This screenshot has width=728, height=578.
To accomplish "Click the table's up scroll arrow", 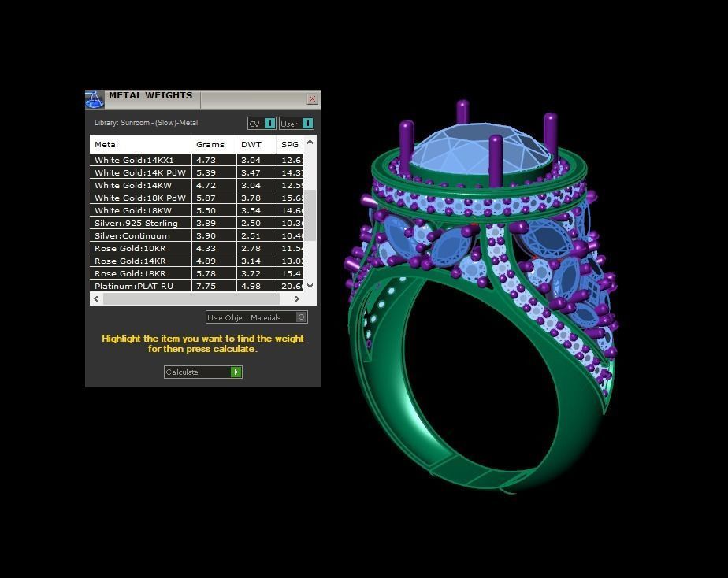I will pos(310,142).
